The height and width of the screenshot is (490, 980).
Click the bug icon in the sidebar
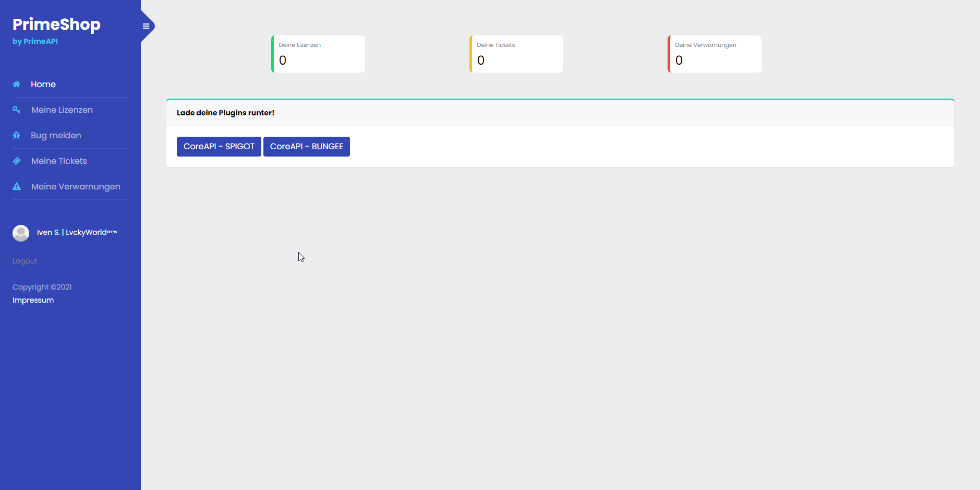(17, 135)
